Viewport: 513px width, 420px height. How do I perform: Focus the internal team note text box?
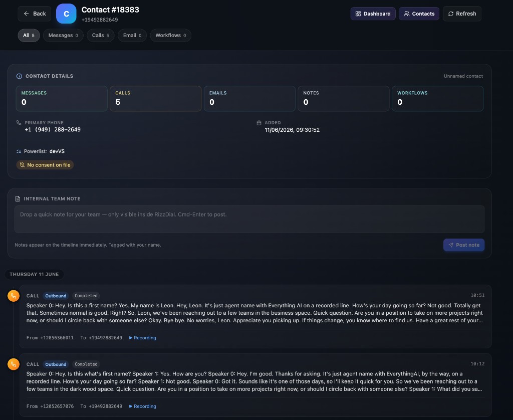click(x=249, y=220)
